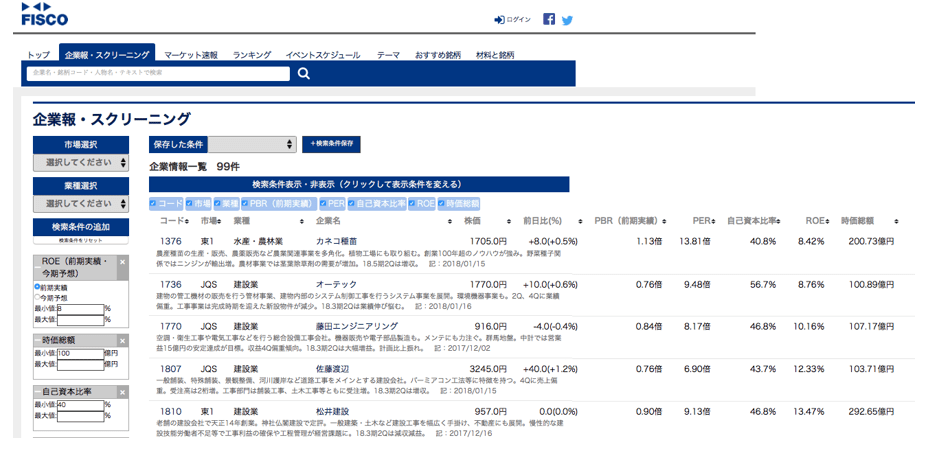Click the 時価総額 minimum value field
Screen dimensions: 932x450
click(80, 353)
